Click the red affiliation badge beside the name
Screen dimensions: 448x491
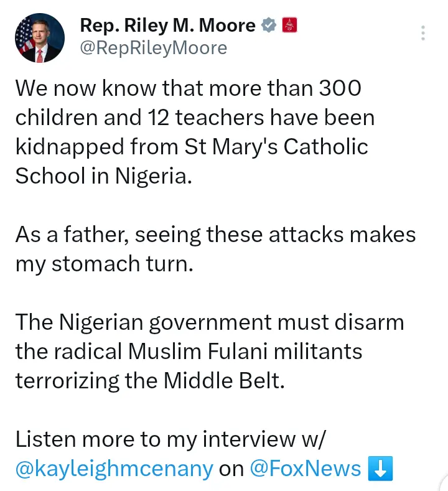pyautogui.click(x=289, y=26)
